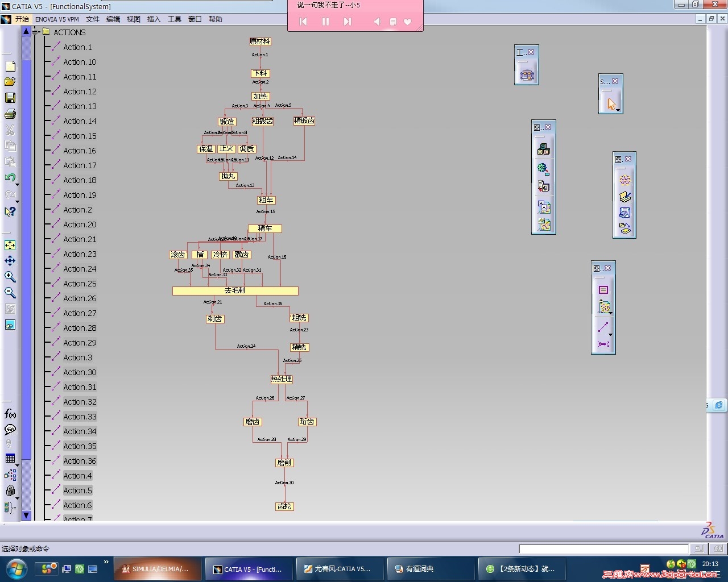Skip to the next track in music player
The width and height of the screenshot is (728, 582).
click(x=348, y=22)
